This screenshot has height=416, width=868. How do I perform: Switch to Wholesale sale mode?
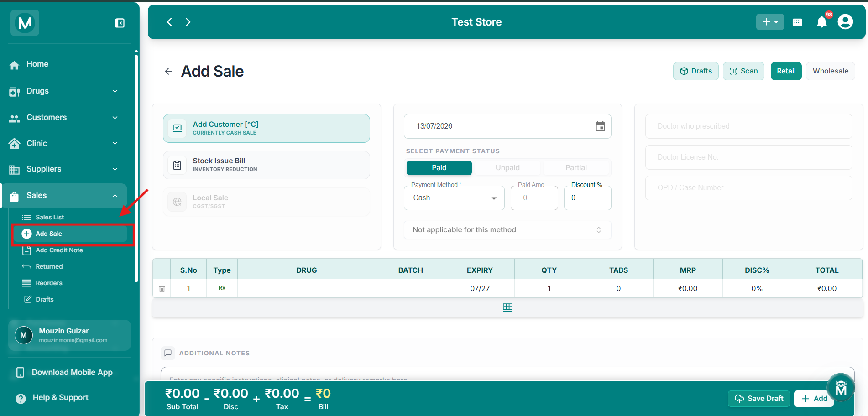[830, 71]
